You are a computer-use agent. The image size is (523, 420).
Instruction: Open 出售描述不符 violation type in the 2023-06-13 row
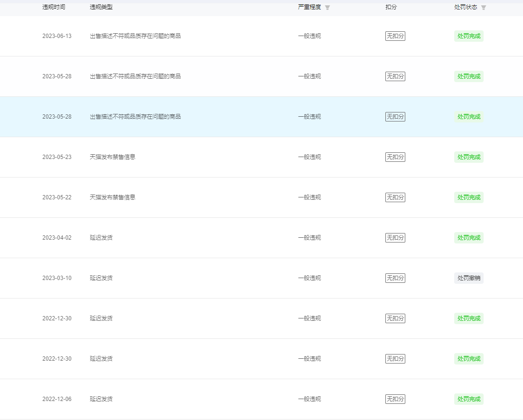(135, 36)
